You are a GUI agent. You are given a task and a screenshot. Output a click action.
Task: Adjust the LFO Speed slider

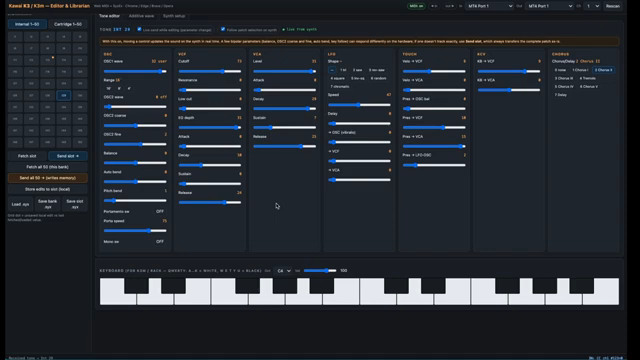coord(359,105)
